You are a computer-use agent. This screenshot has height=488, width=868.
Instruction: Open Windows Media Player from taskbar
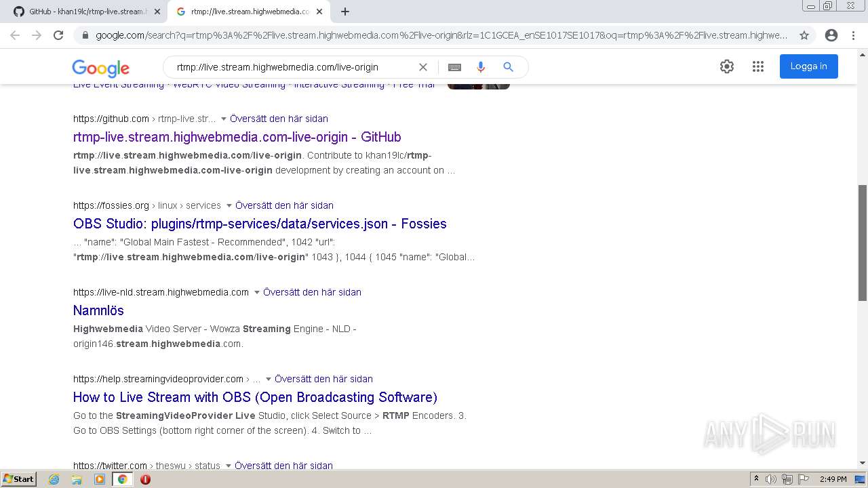(100, 479)
